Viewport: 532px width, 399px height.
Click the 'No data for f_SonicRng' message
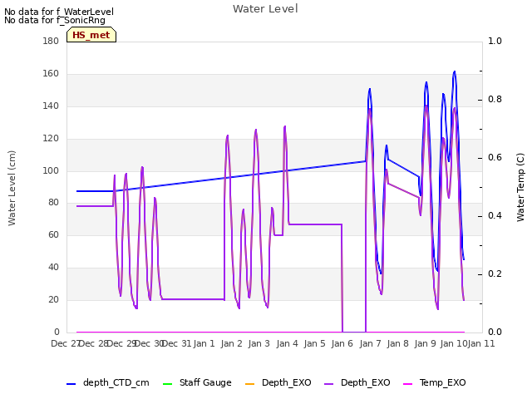[x=55, y=20]
